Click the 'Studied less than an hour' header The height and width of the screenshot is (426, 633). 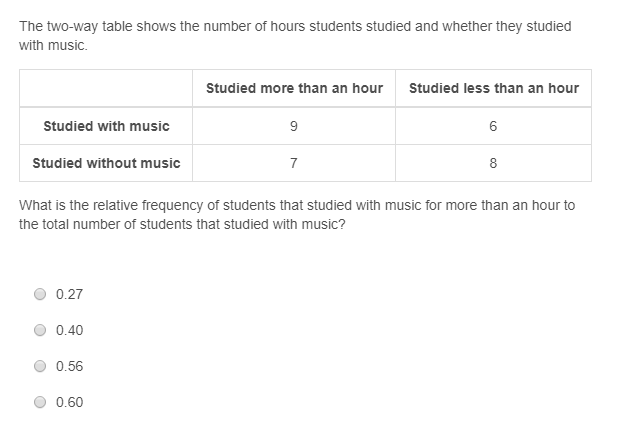point(493,88)
